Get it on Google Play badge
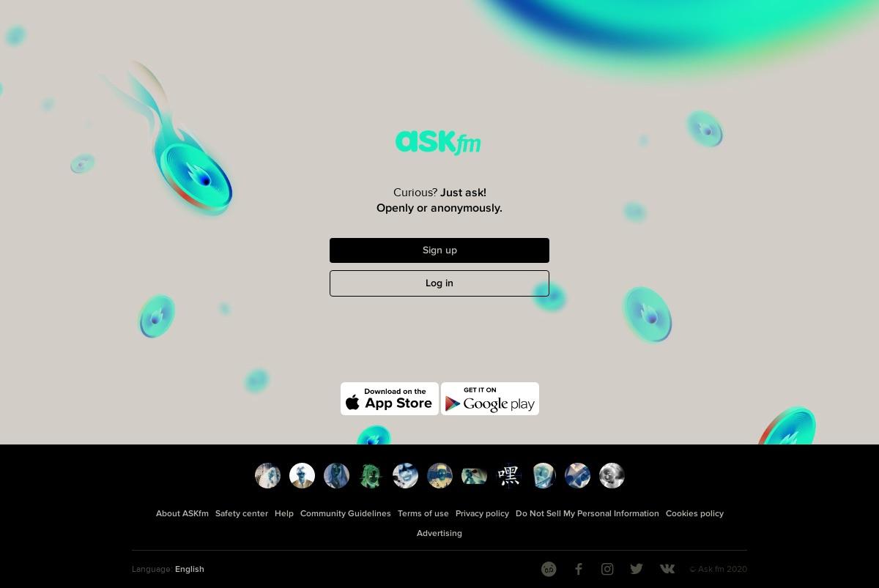The image size is (879, 588). (490, 398)
